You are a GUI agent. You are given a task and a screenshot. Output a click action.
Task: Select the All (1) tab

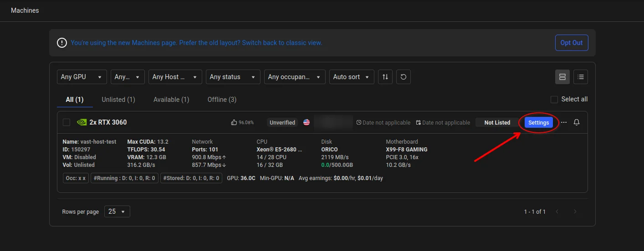(x=75, y=99)
